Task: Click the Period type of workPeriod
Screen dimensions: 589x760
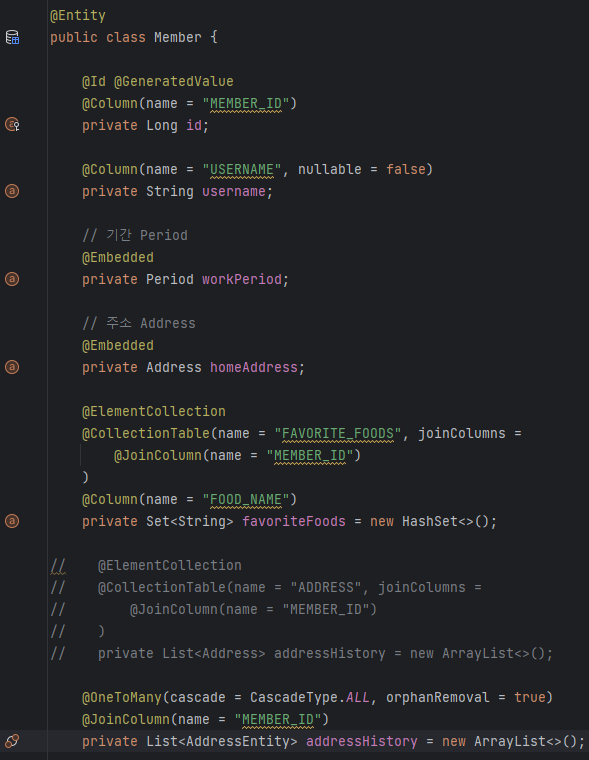Action: 170,279
